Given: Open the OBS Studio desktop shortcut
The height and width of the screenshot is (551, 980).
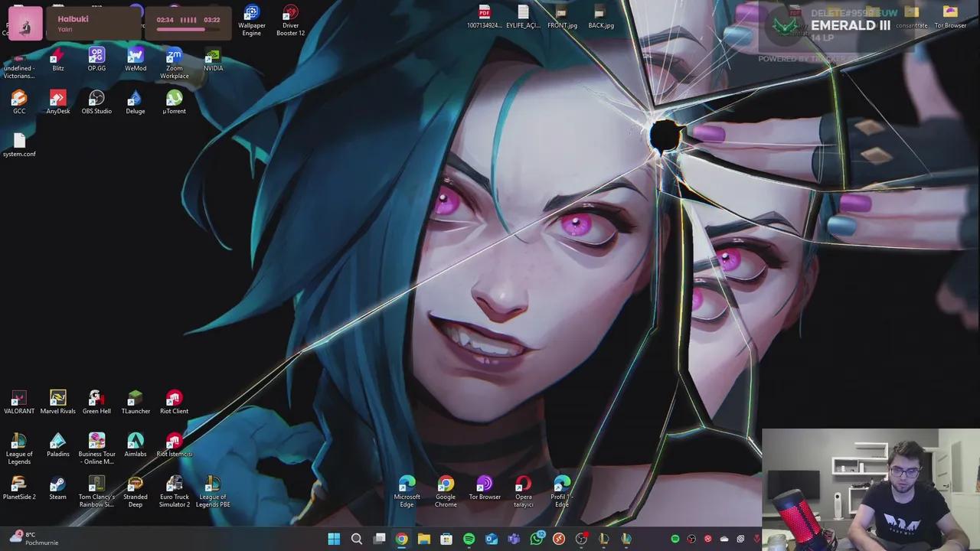Looking at the screenshot, I should 96,103.
